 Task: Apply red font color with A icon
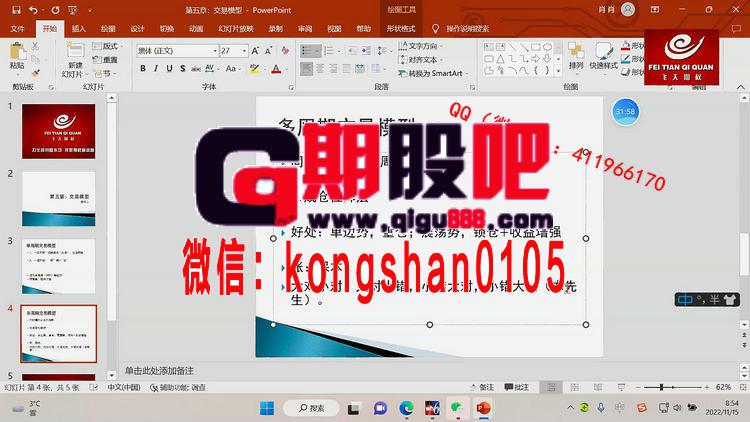pos(276,69)
